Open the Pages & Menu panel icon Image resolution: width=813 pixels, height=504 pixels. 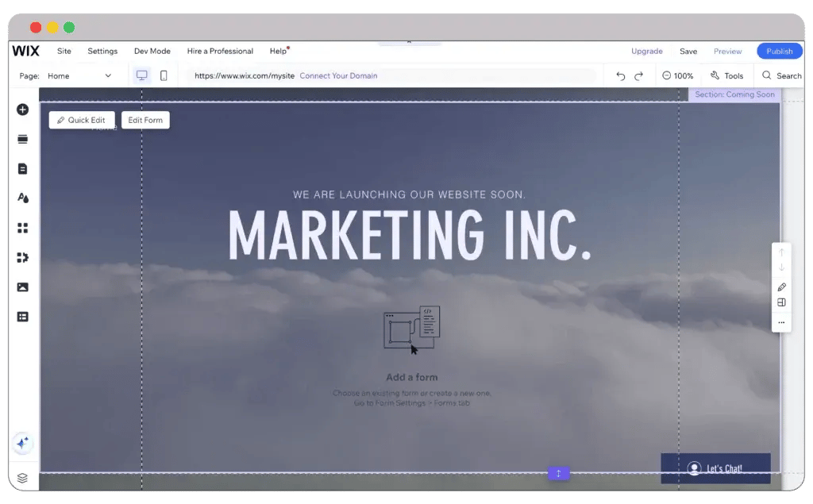[x=22, y=168]
